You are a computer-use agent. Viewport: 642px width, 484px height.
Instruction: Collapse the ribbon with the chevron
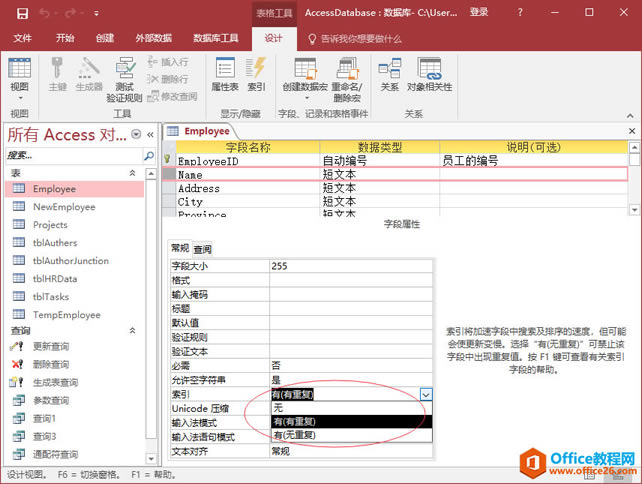[630, 115]
